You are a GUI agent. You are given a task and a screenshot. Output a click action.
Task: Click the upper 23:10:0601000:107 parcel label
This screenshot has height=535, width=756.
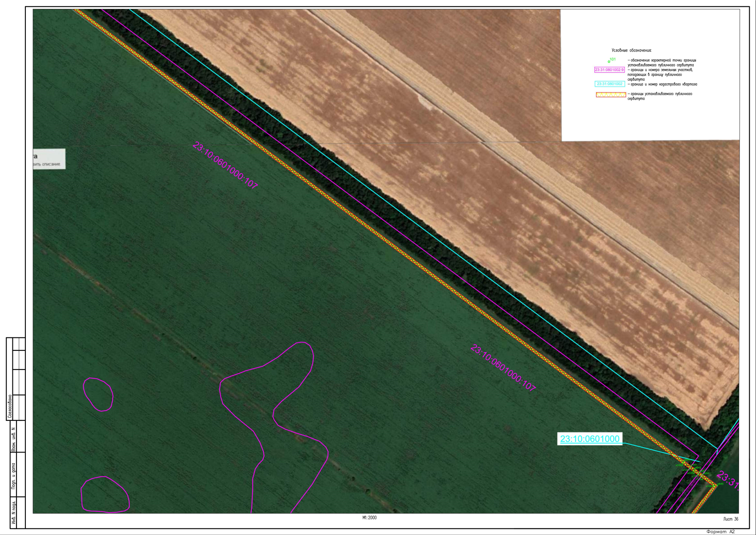coord(225,165)
